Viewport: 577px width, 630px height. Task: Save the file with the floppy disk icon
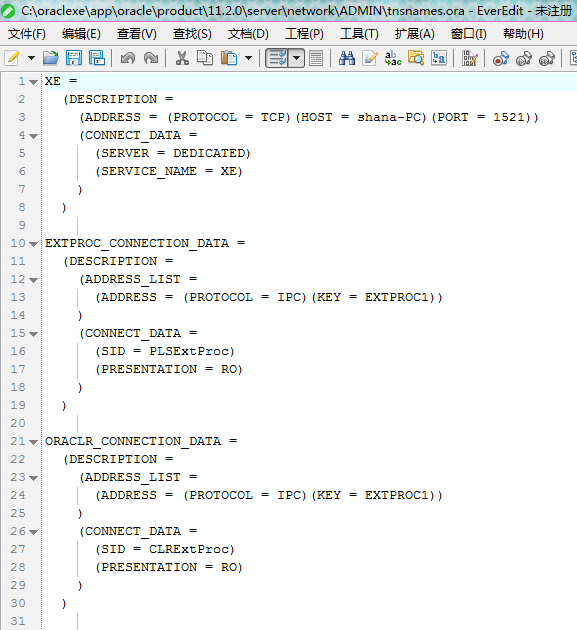click(x=74, y=58)
